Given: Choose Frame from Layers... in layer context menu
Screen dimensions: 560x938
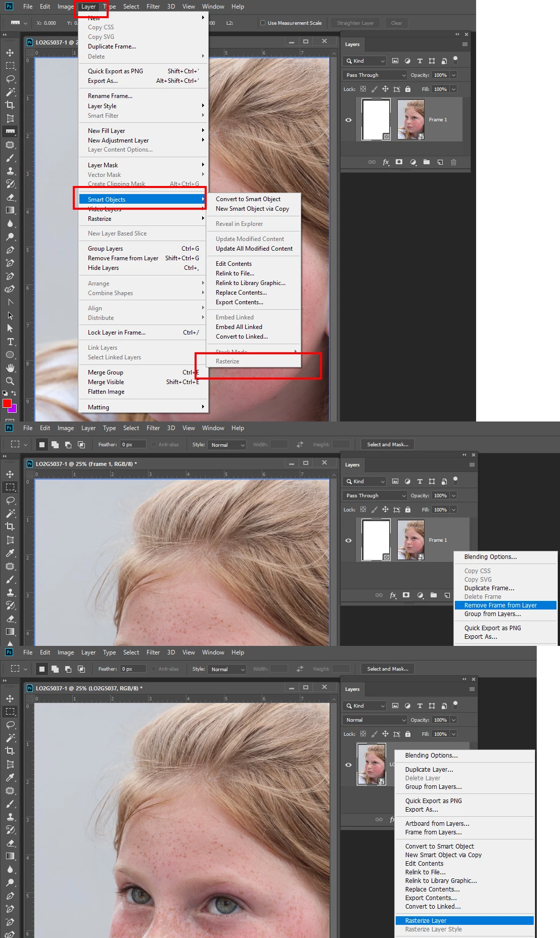Looking at the screenshot, I should 434,832.
